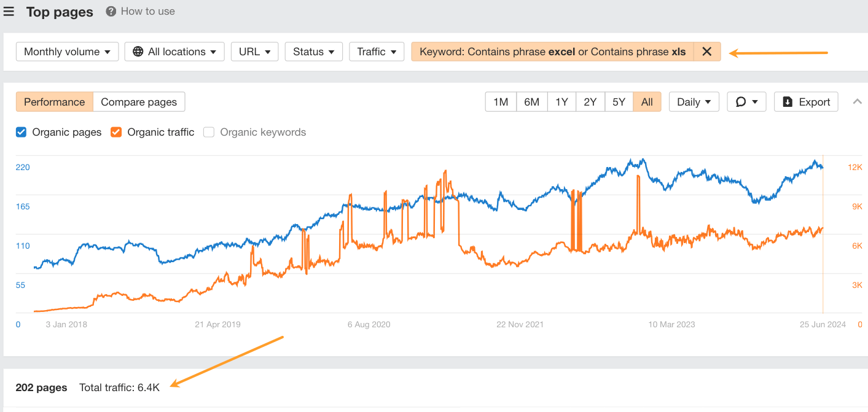Change chart granularity via Daily dropdown
Image resolution: width=868 pixels, height=412 pixels.
click(694, 101)
